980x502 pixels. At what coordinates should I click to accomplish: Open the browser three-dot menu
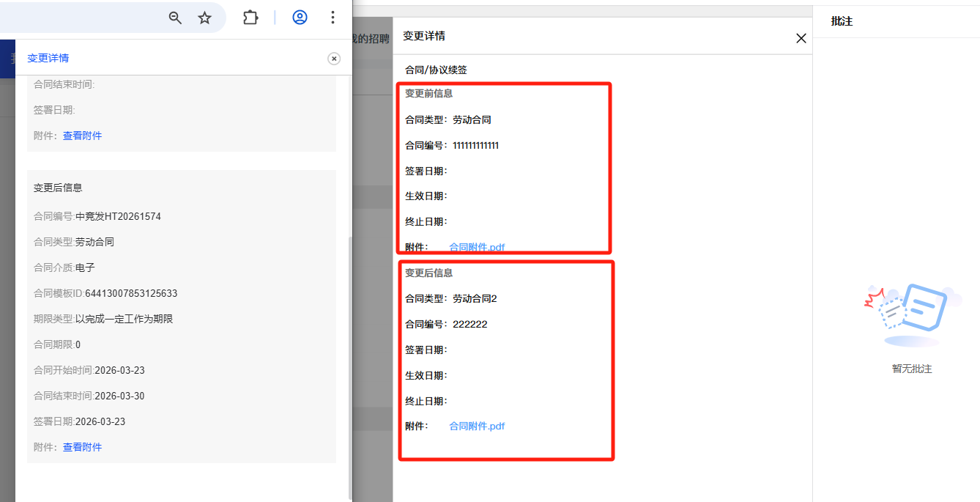(x=333, y=18)
